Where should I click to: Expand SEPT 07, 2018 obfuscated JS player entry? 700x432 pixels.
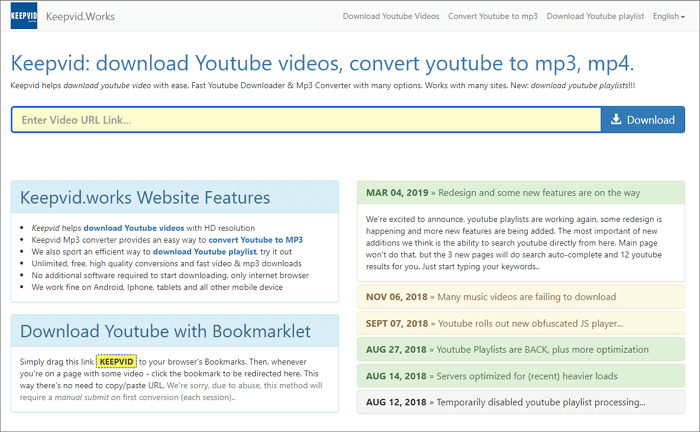[500, 322]
